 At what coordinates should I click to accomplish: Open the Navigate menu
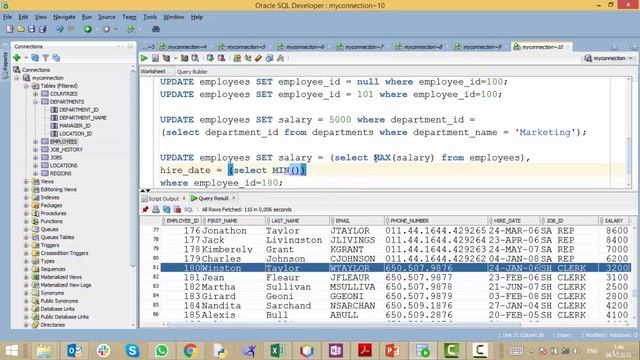(64, 17)
